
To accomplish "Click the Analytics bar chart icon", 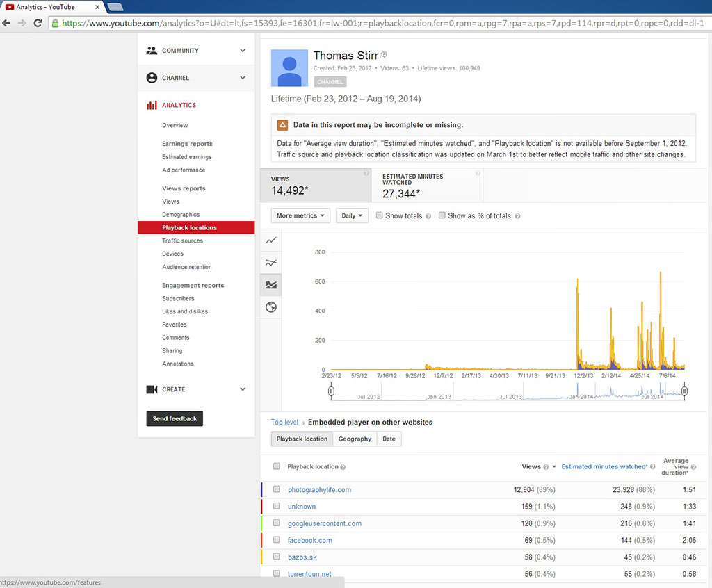I will point(152,105).
